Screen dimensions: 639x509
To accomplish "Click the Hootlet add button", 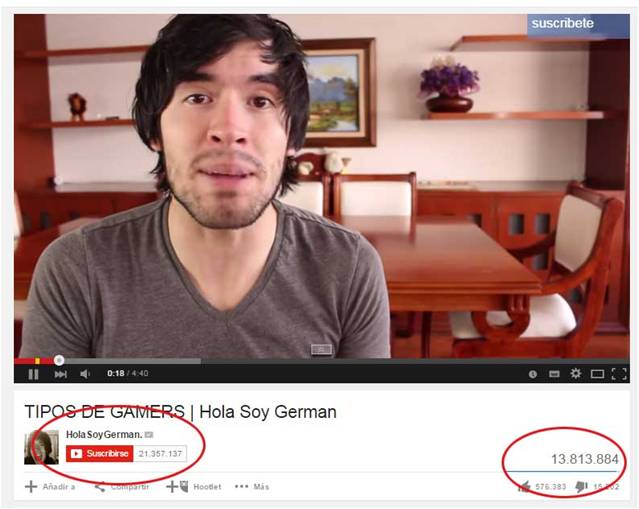I will click(x=194, y=487).
